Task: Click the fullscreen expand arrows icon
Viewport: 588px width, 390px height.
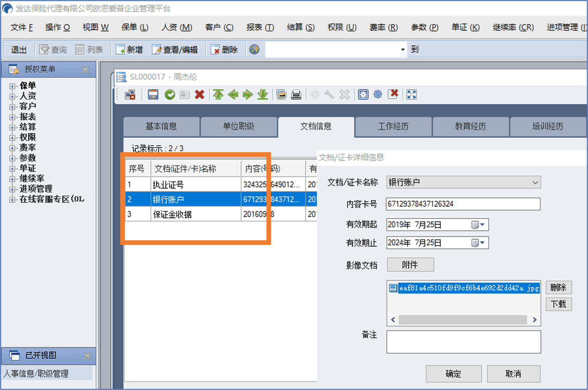Action: [x=412, y=95]
